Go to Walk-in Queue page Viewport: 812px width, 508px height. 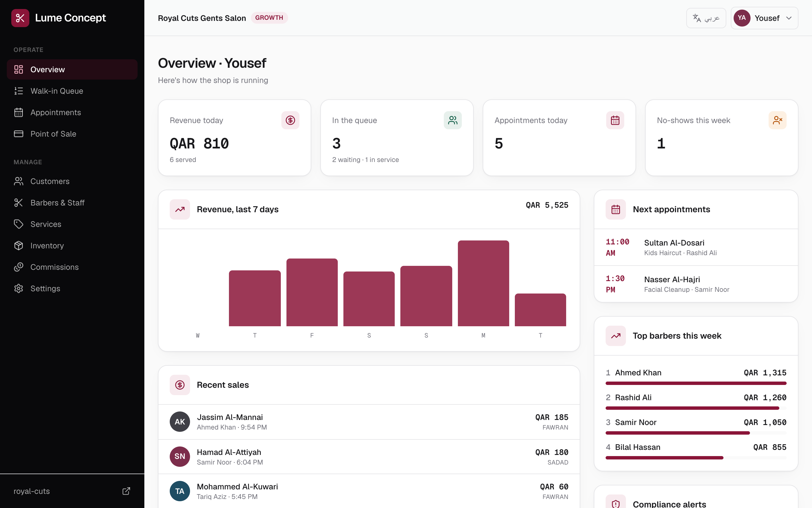click(72, 91)
